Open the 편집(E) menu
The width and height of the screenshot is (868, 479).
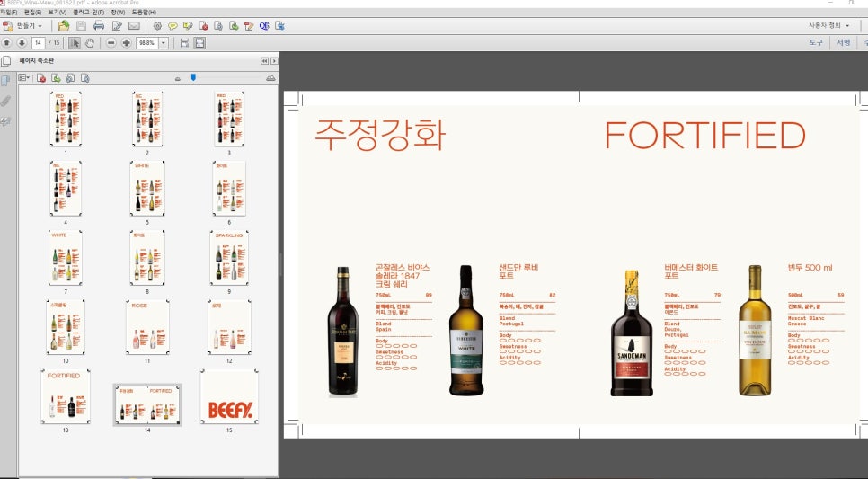click(x=32, y=13)
